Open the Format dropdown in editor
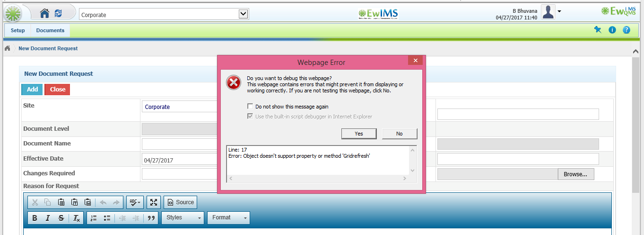Viewport: 644px width, 235px height. 228,218
